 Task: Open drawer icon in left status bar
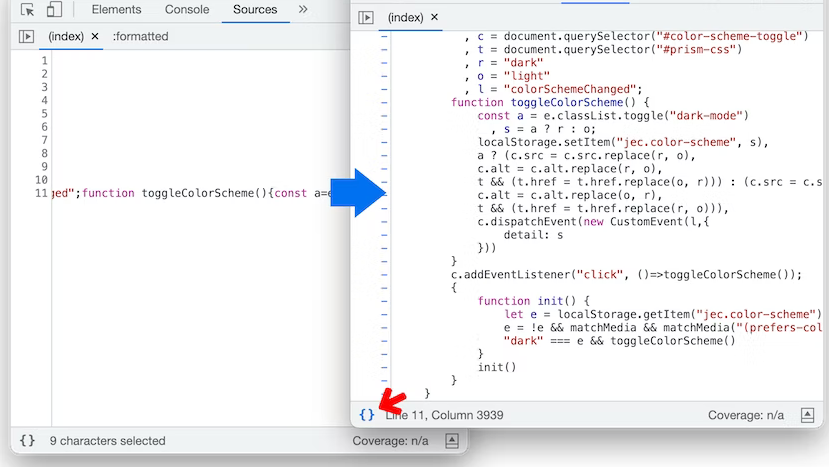pyautogui.click(x=452, y=440)
